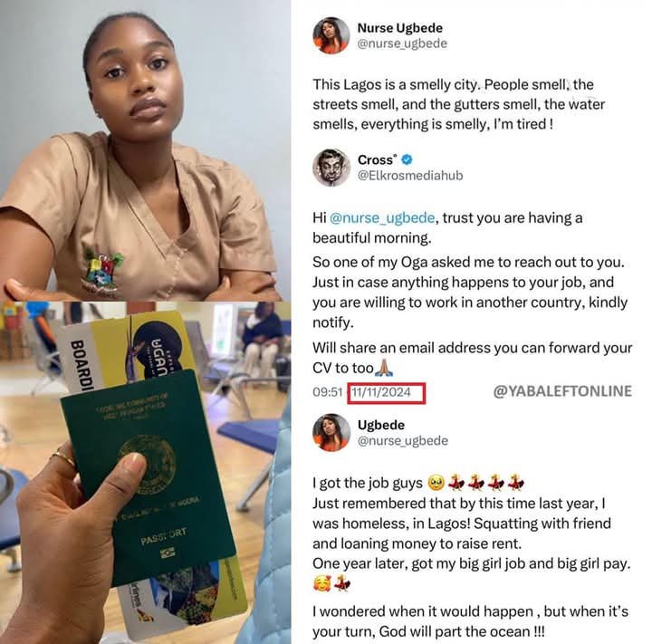Open the green passport photo

click(145, 473)
